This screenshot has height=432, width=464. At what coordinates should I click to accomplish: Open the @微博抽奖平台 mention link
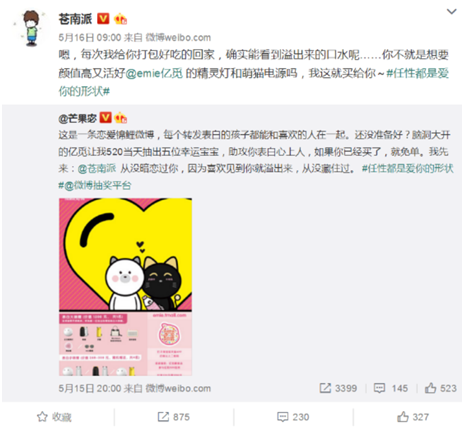coord(97,185)
